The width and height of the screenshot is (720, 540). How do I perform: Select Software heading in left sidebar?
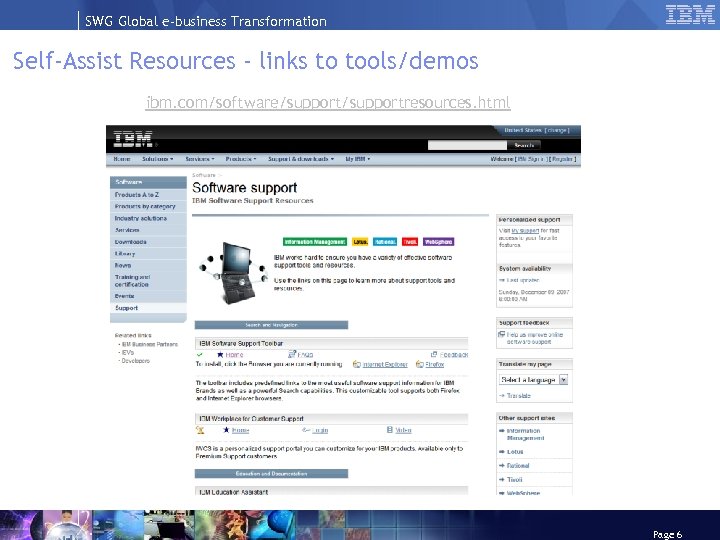148,182
